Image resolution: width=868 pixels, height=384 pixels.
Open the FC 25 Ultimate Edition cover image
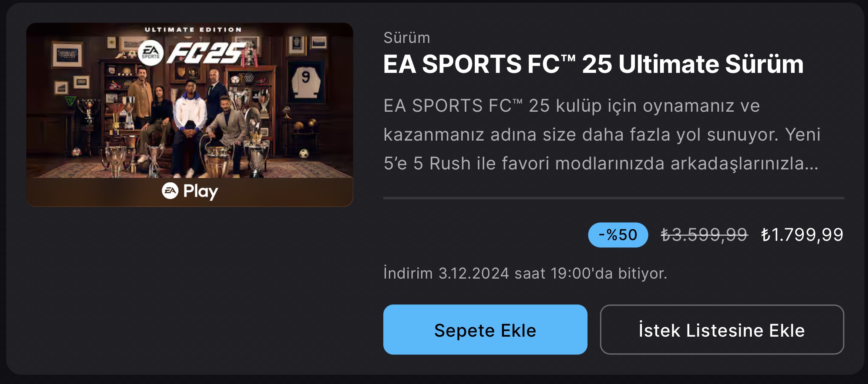pos(189,115)
